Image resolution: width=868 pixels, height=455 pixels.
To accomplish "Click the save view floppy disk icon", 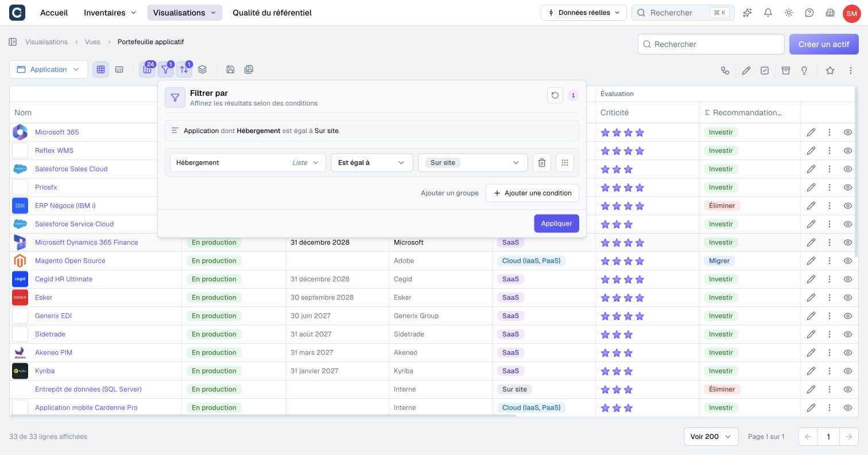I will (230, 69).
